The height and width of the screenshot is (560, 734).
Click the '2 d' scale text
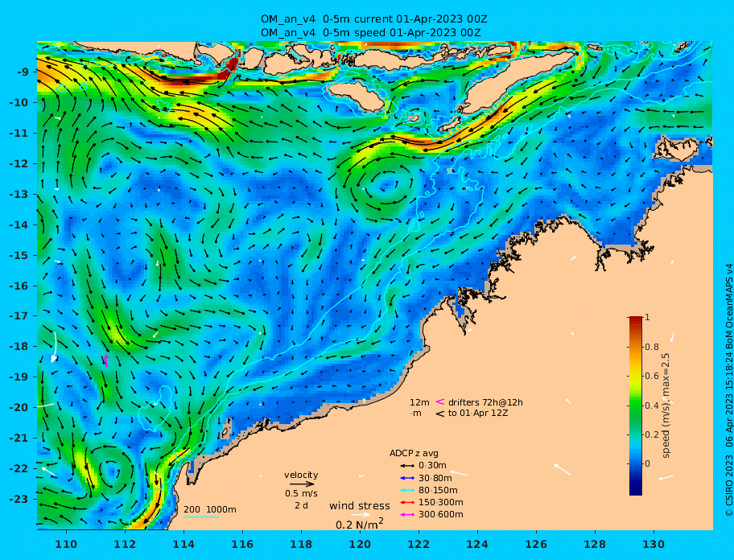click(x=301, y=506)
